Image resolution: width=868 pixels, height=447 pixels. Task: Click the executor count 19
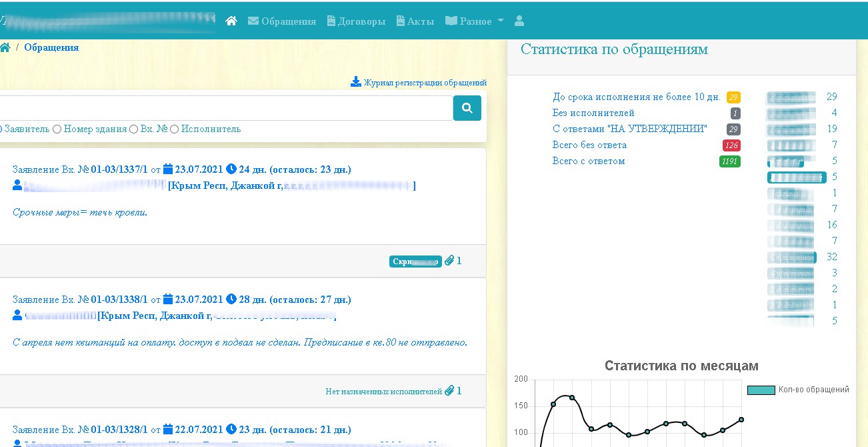point(832,129)
